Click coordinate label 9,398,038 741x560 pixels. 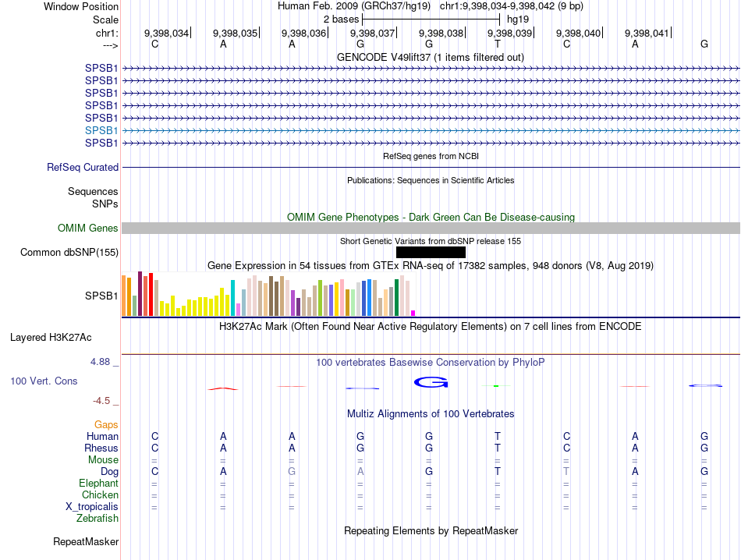[441, 33]
